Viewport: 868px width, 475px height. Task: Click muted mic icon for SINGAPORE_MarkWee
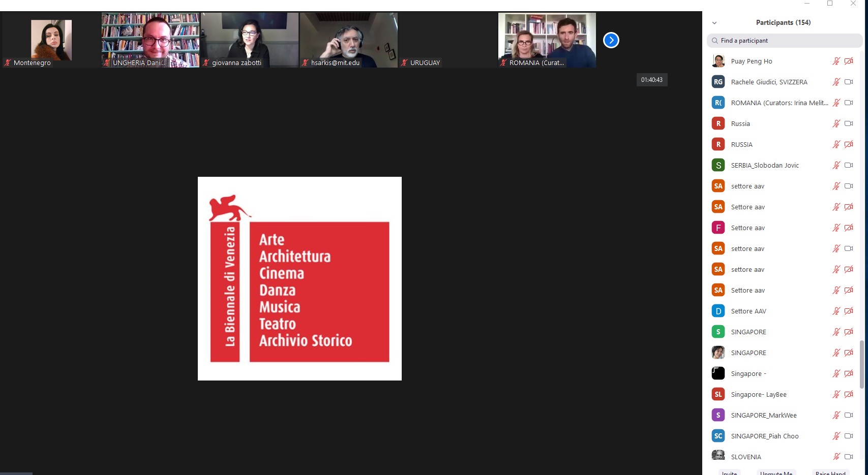click(x=836, y=415)
